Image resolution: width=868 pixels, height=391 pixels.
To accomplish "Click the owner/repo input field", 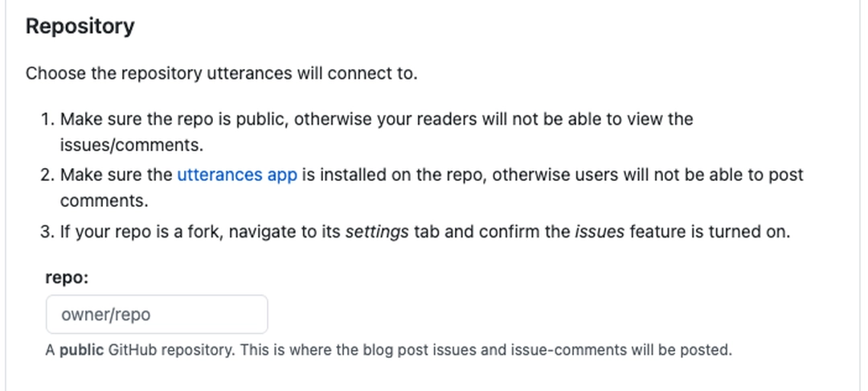I will coord(157,314).
